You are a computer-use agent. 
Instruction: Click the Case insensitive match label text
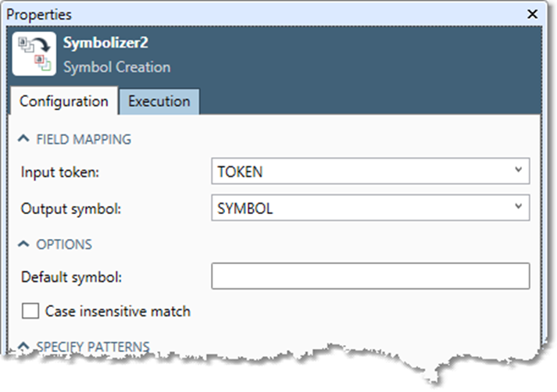[x=117, y=312]
